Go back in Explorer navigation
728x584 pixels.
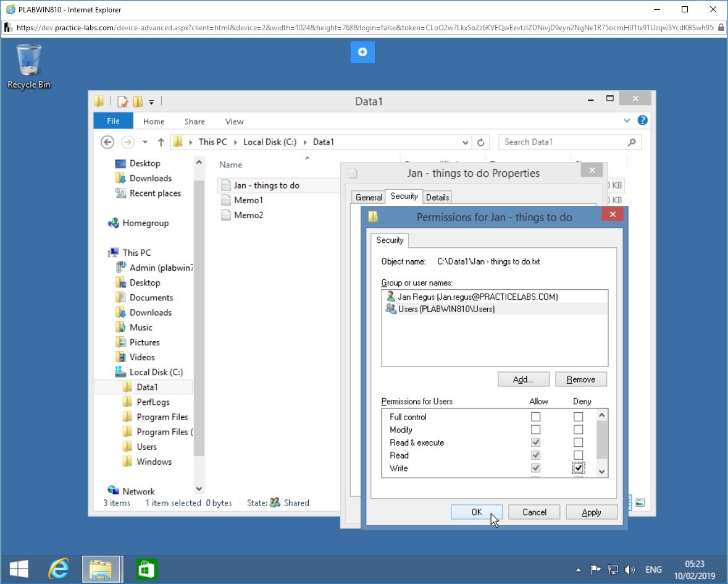tap(107, 142)
